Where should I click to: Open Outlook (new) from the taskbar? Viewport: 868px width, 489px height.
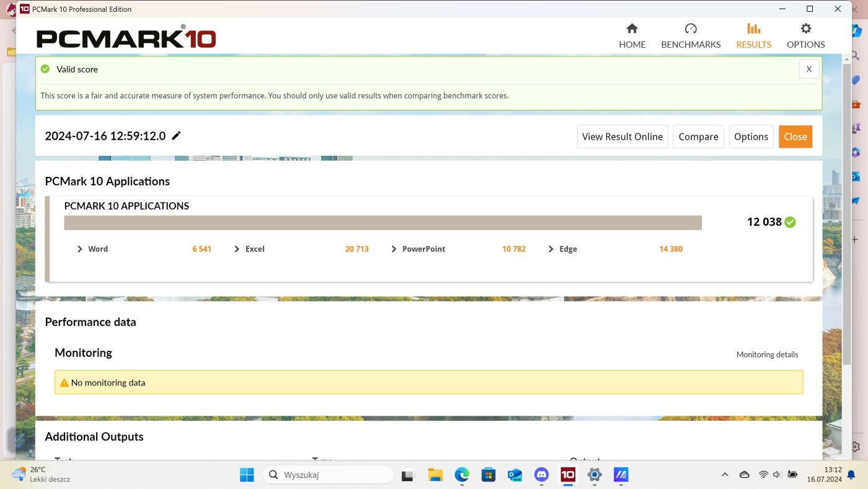pos(515,475)
